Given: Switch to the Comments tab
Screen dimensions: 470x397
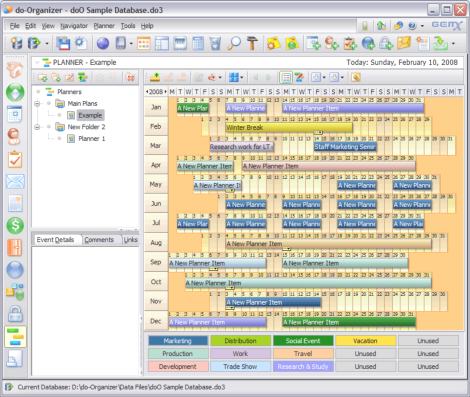Looking at the screenshot, I should (99, 240).
